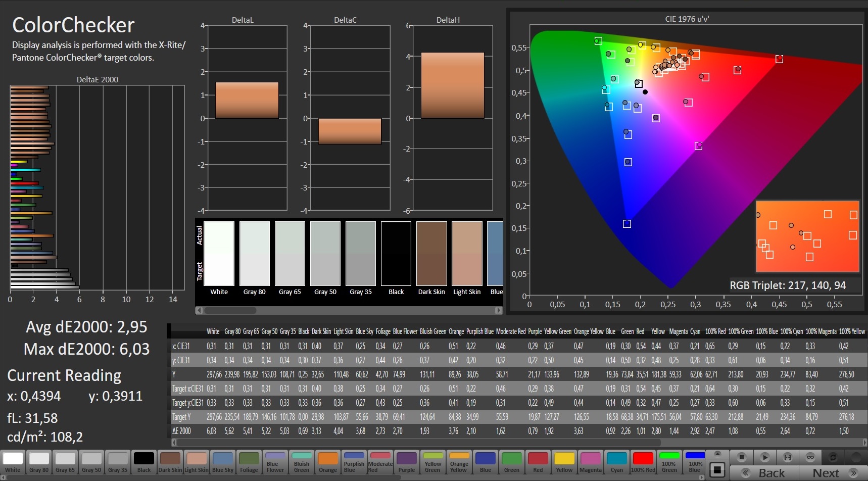Click the 'ΔE 2000' row label in table
Image resolution: width=868 pixels, height=481 pixels.
pyautogui.click(x=181, y=431)
